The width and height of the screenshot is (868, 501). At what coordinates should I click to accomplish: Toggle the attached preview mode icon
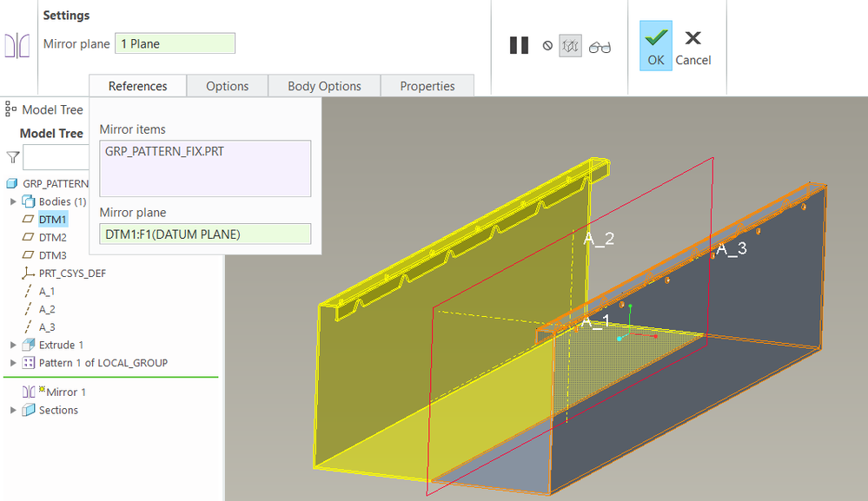pos(571,46)
